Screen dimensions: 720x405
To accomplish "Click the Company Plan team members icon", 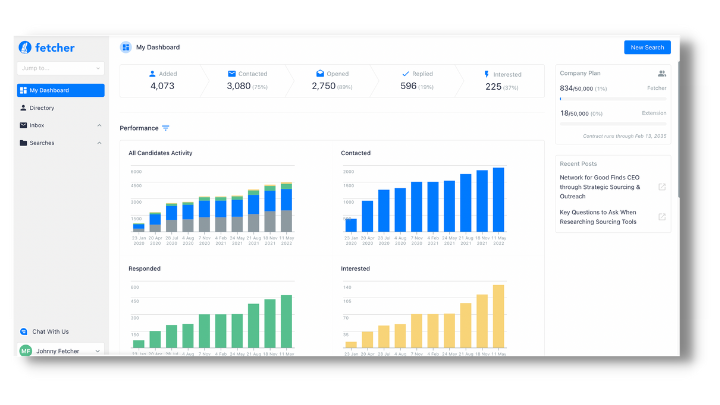I will click(x=661, y=74).
